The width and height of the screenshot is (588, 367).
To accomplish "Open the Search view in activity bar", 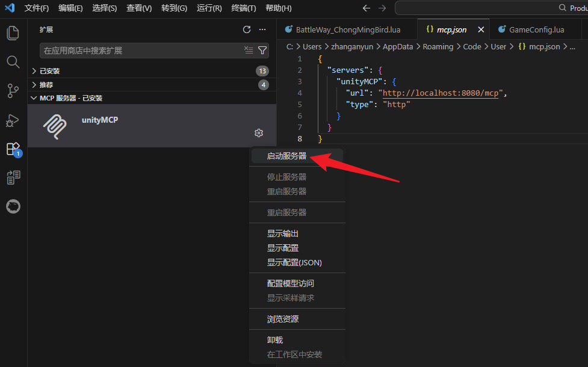I will (13, 62).
